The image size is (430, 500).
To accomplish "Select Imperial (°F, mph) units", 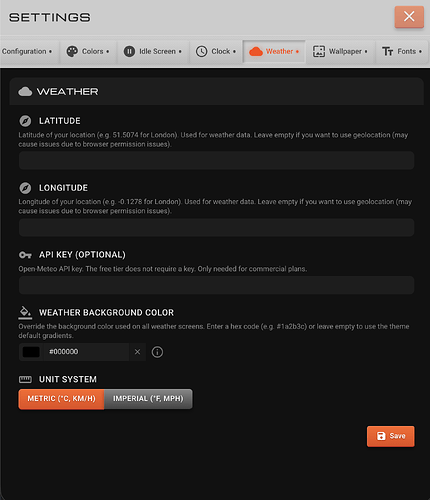I will click(148, 399).
